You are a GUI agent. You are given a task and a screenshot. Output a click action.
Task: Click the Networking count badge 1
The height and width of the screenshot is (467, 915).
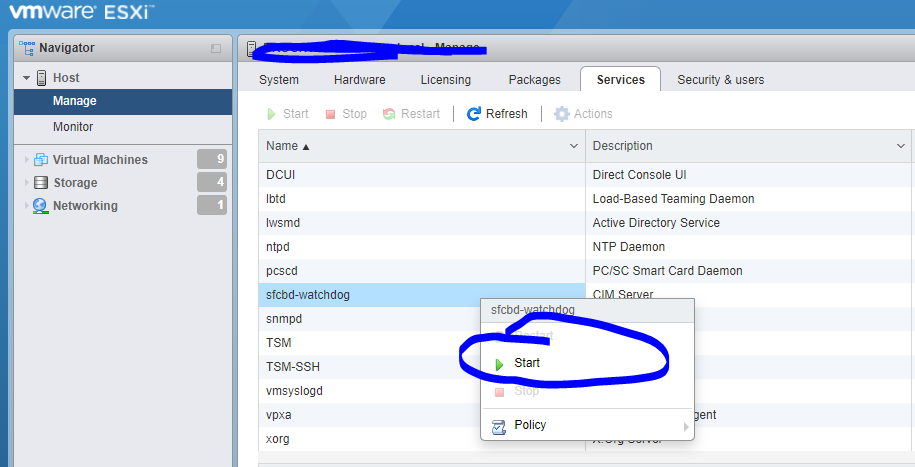click(212, 205)
